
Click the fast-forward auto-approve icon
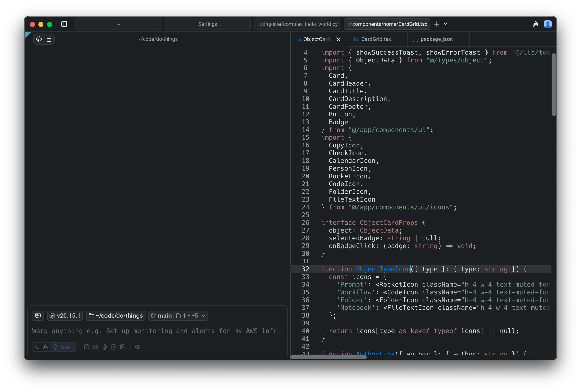pos(95,347)
